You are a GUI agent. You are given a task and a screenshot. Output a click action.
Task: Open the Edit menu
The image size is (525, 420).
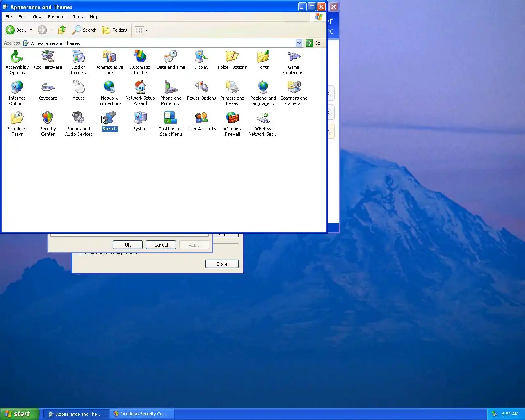pyautogui.click(x=22, y=17)
